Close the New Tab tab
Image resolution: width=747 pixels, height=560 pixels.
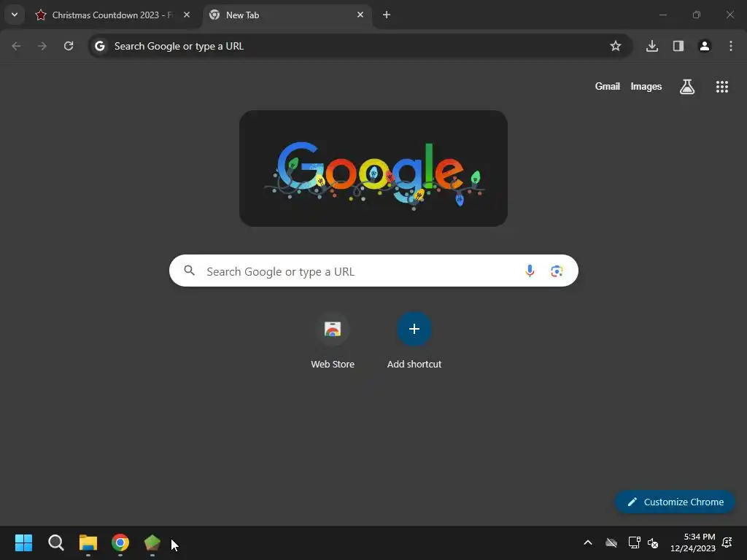[360, 15]
